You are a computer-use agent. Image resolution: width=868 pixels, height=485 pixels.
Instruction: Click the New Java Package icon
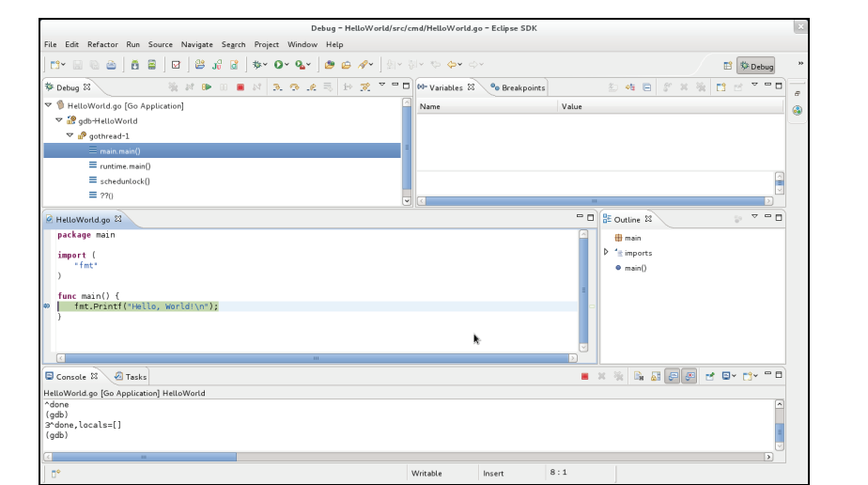200,65
